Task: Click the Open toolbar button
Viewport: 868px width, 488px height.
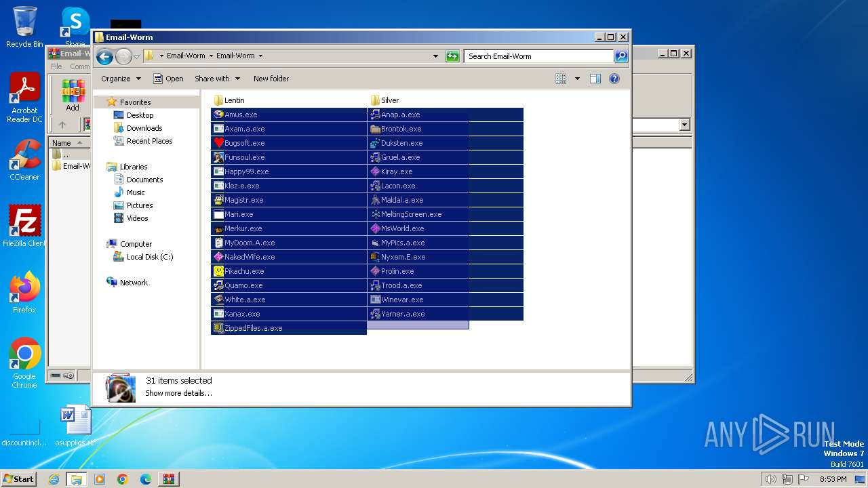Action: tap(168, 79)
